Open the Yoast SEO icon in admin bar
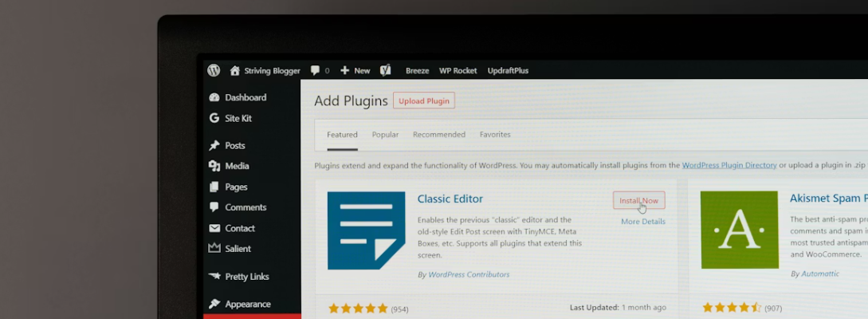The width and height of the screenshot is (868, 319). [x=385, y=70]
